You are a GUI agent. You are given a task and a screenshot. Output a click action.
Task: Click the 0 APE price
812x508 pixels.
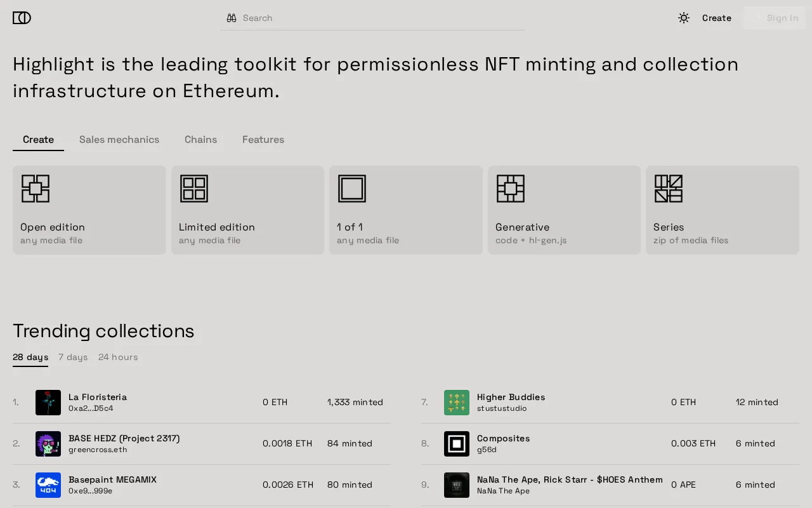683,485
